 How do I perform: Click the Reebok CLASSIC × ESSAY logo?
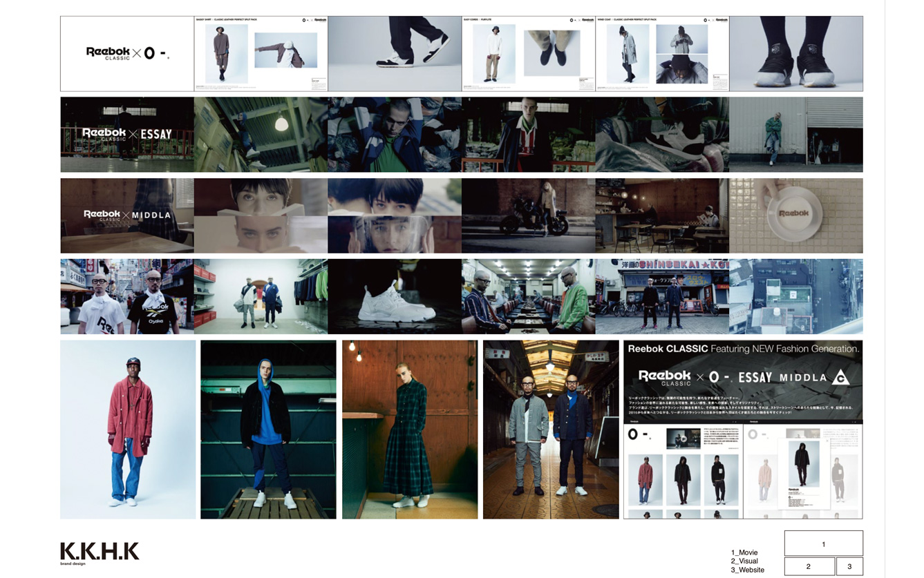[126, 133]
